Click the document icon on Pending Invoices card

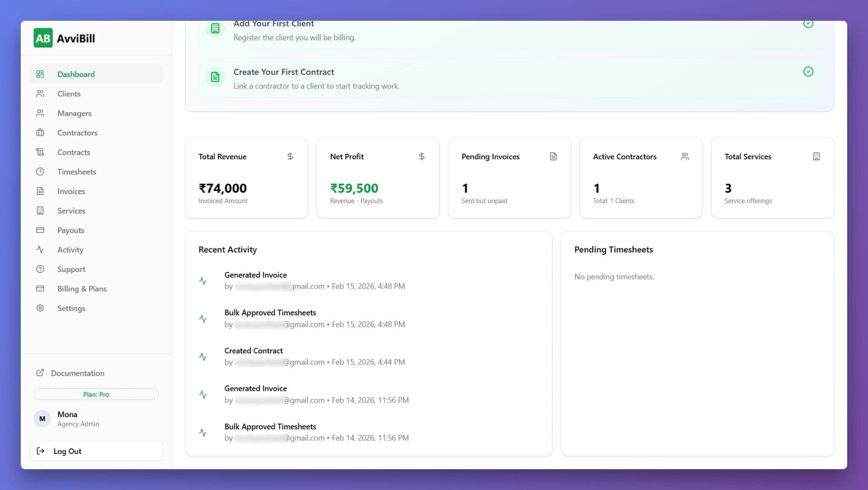(x=553, y=156)
